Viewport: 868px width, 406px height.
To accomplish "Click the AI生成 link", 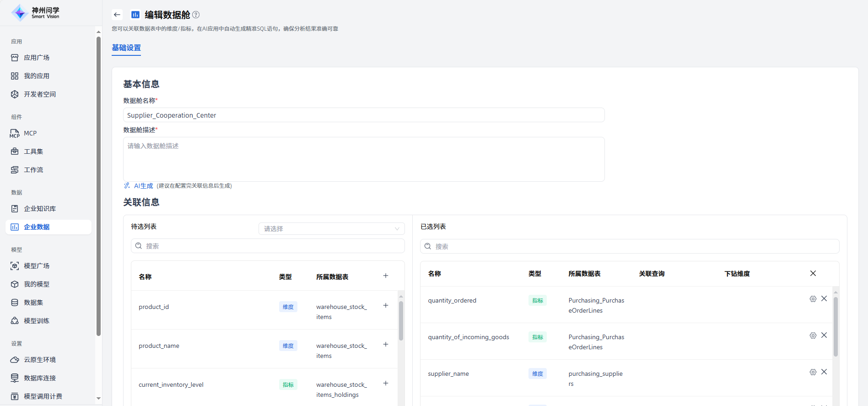I will click(x=143, y=186).
